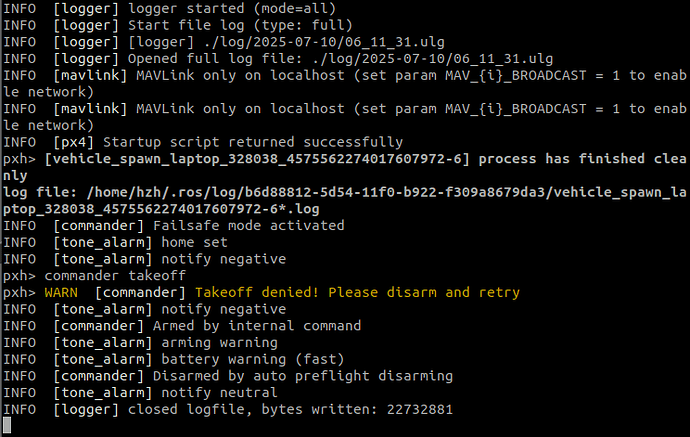
Task: Click the 'commander takeoff' command text
Action: 115,275
